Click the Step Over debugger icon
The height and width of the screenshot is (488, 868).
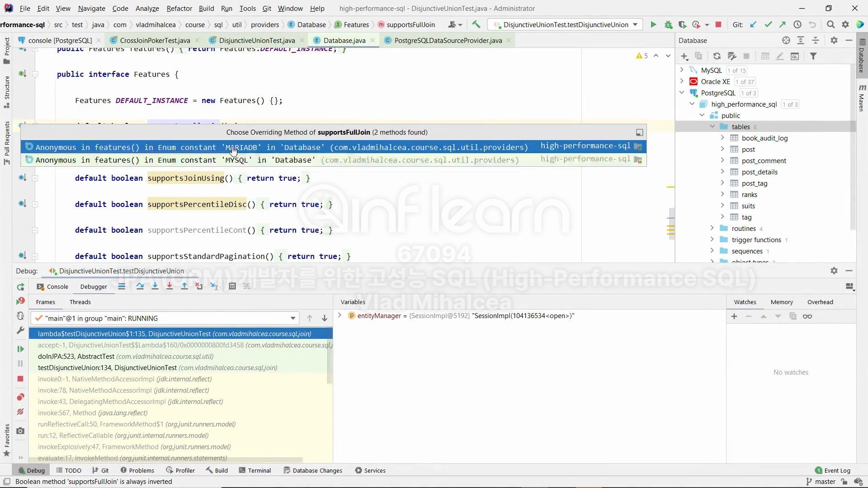click(x=140, y=286)
